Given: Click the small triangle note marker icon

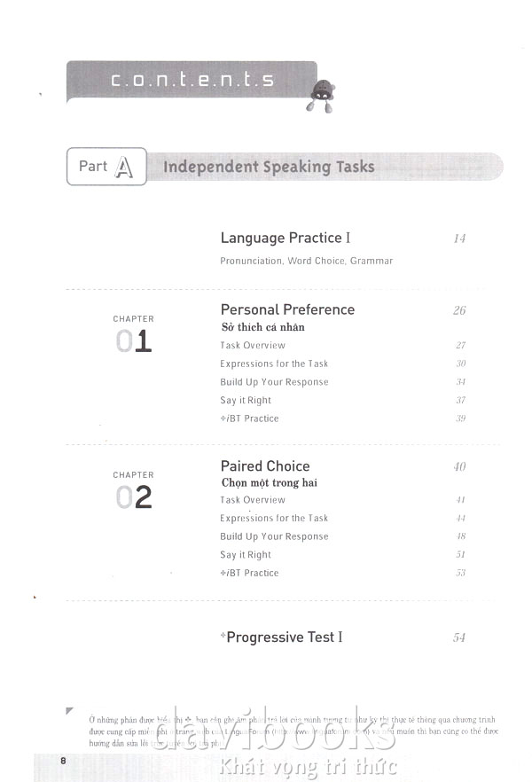Looking at the screenshot, I should (70, 711).
